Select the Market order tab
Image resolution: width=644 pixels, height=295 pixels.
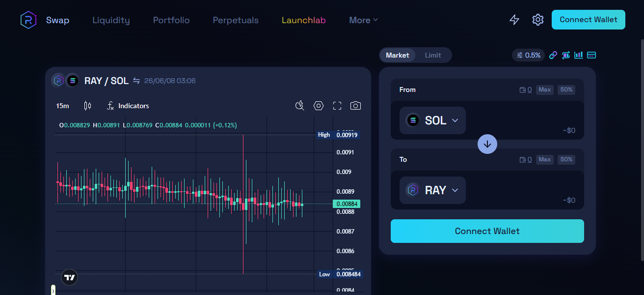[x=398, y=55]
